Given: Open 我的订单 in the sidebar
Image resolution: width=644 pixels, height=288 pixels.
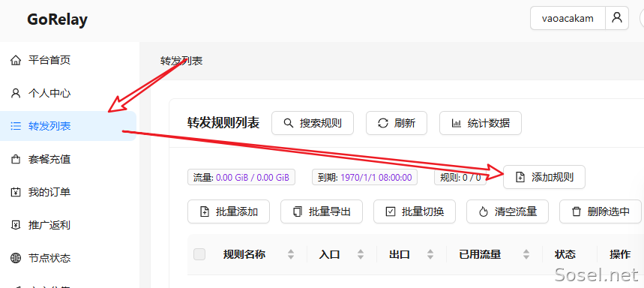Looking at the screenshot, I should [x=68, y=192].
